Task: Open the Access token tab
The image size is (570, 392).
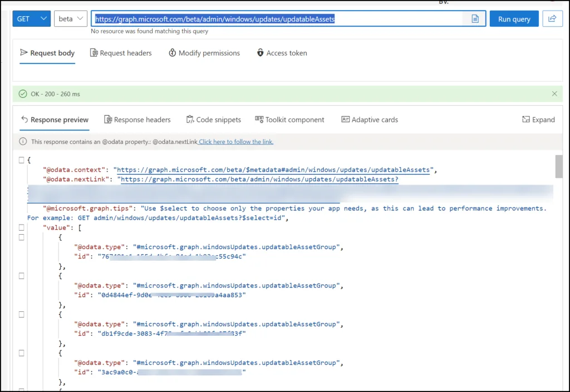Action: tap(282, 53)
